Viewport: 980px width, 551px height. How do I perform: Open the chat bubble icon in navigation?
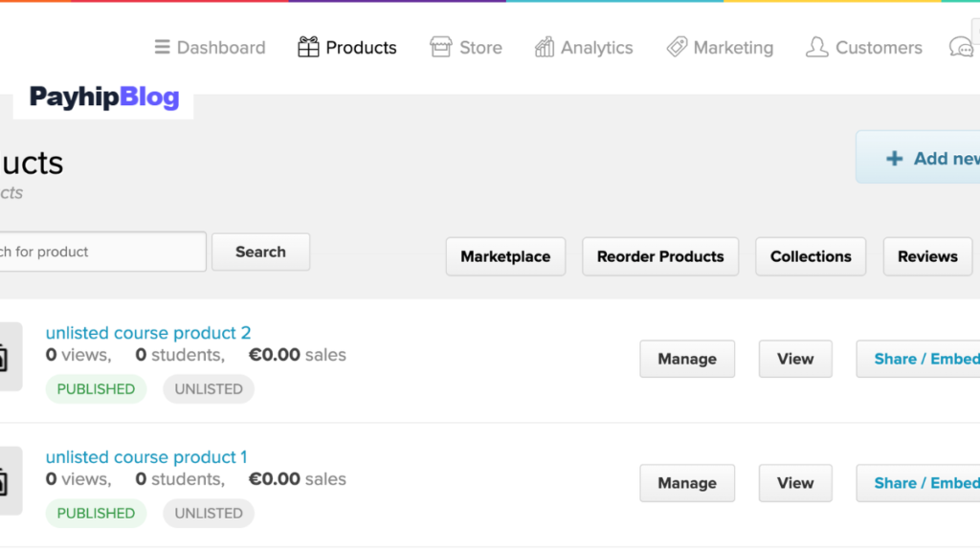click(x=961, y=47)
